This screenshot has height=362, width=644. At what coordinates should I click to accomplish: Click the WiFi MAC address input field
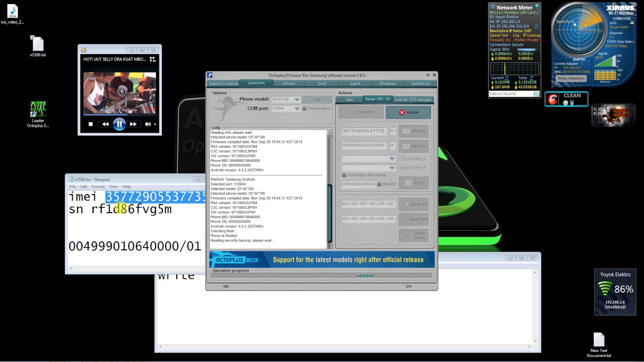pyautogui.click(x=368, y=219)
